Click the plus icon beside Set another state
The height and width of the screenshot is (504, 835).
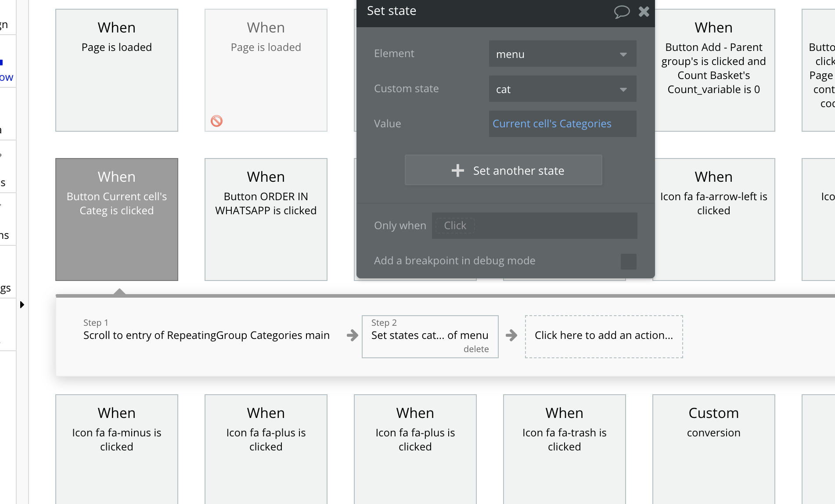tap(457, 170)
